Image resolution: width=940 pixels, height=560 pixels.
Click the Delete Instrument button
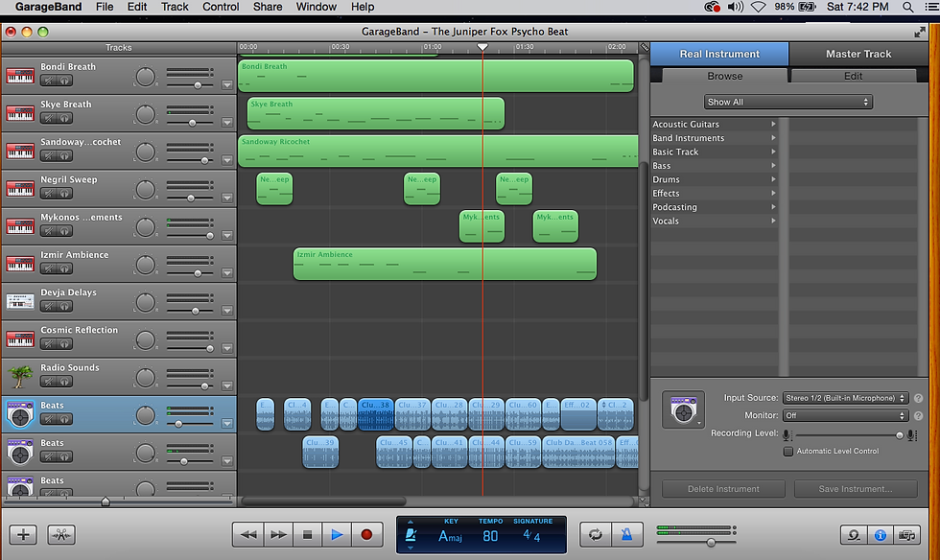click(x=723, y=489)
